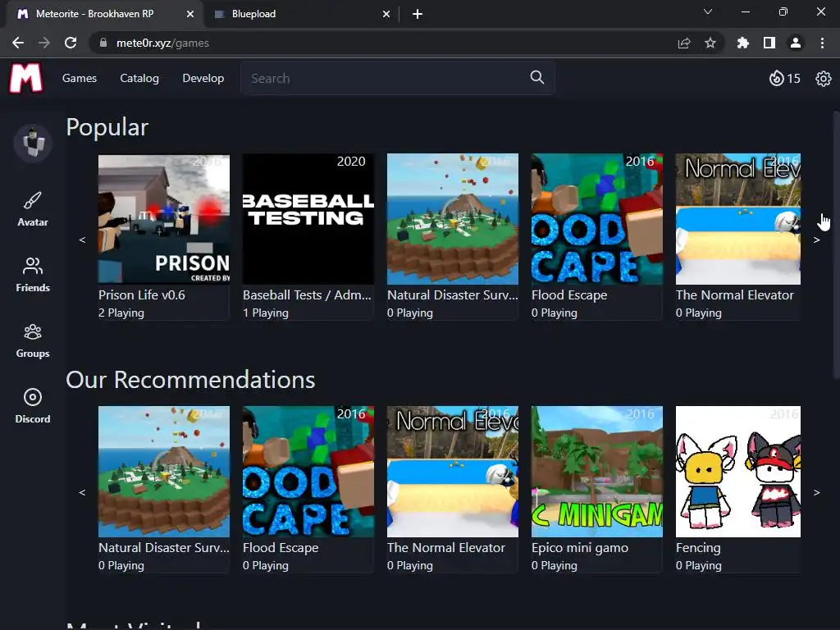
Task: Click the Baseball Tests / Adm... title
Action: (x=307, y=295)
